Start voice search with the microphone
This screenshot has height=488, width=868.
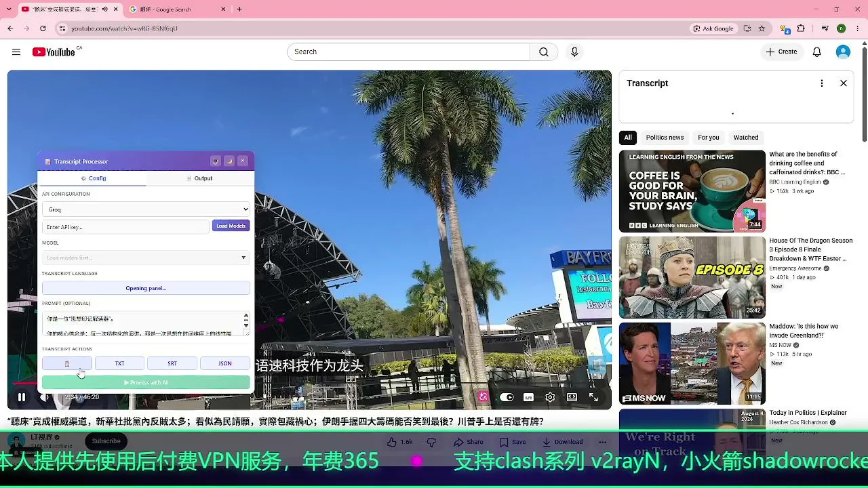(574, 52)
